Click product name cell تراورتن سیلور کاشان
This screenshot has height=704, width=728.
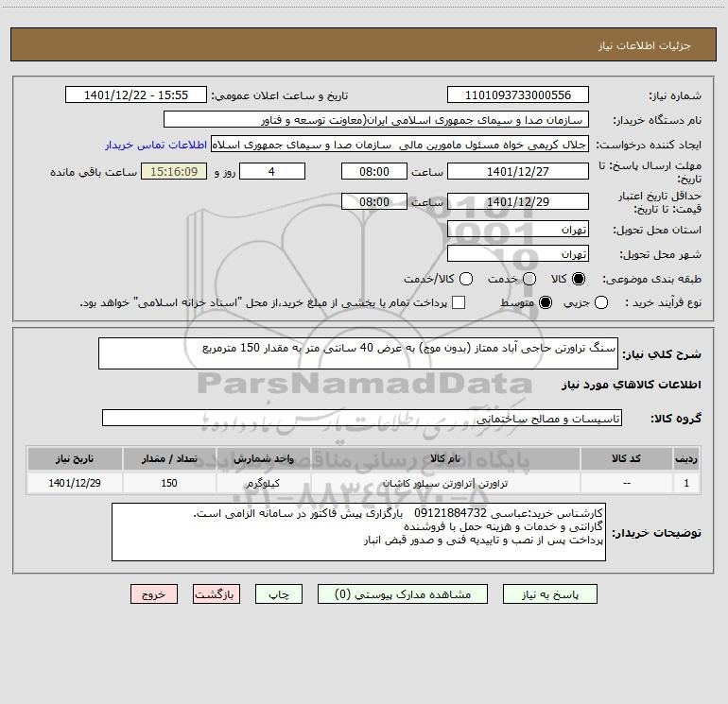[x=445, y=483]
